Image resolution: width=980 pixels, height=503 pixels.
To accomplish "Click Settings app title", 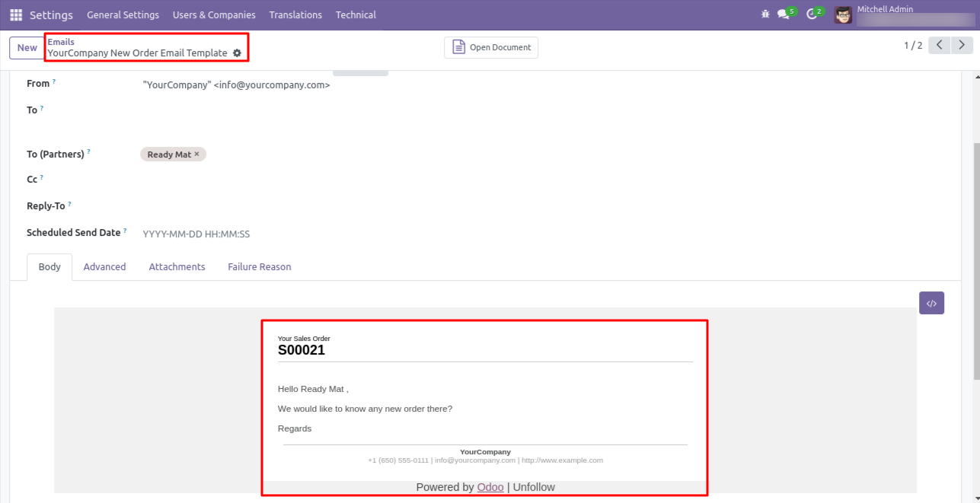I will pyautogui.click(x=51, y=15).
